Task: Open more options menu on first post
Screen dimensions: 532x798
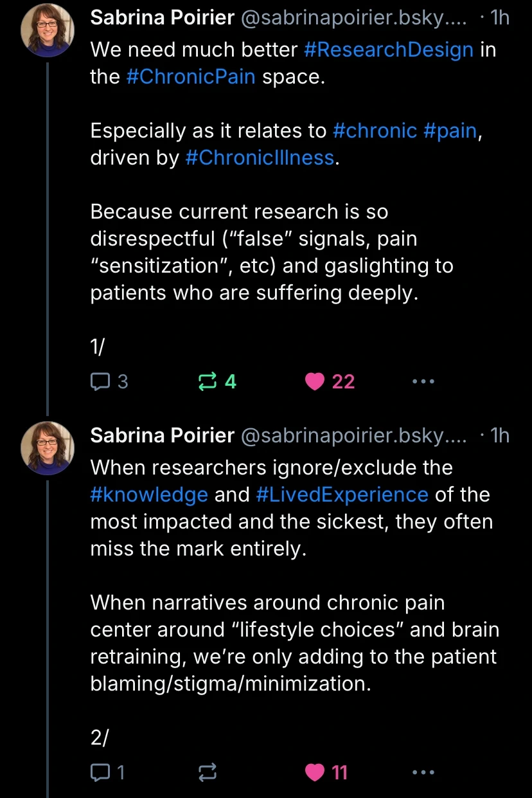Action: 423,382
